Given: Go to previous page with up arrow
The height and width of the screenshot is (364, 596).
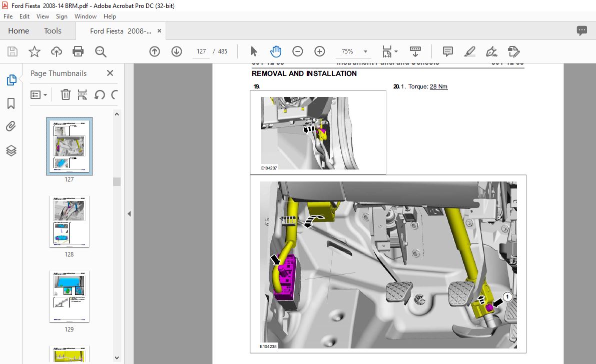Looking at the screenshot, I should (x=154, y=51).
